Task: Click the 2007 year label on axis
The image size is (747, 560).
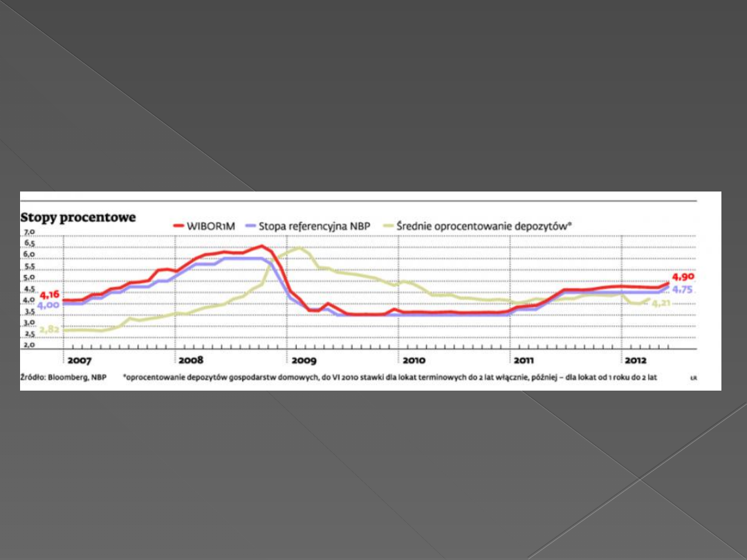Action: [x=79, y=361]
